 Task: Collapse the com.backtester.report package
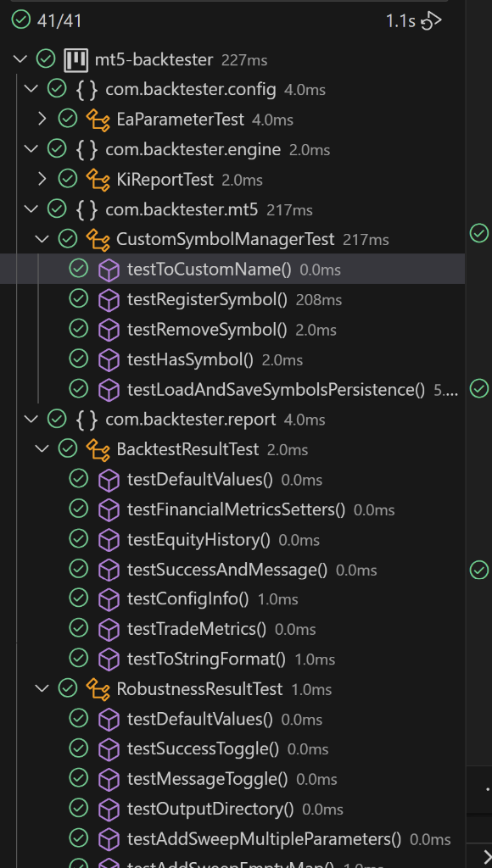[31, 419]
